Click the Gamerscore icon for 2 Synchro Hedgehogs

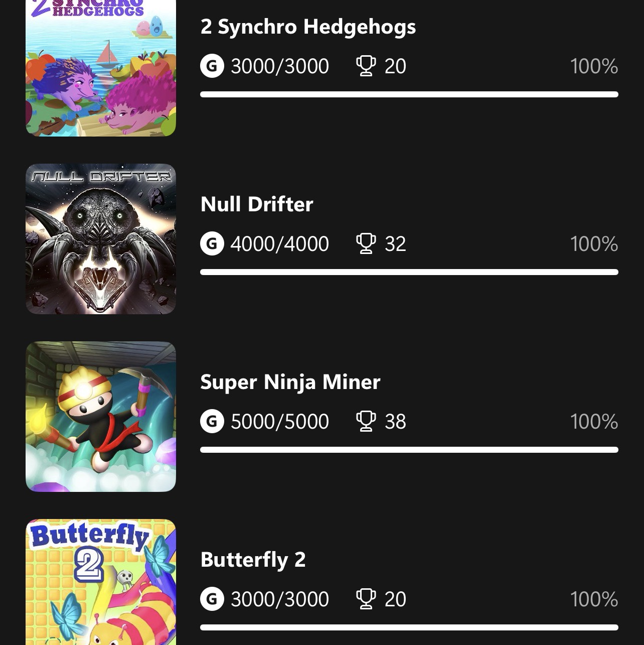(x=212, y=66)
